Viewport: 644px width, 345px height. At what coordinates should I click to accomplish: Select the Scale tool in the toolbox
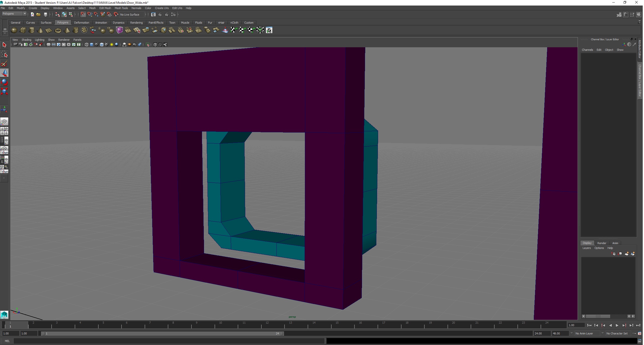[x=5, y=91]
